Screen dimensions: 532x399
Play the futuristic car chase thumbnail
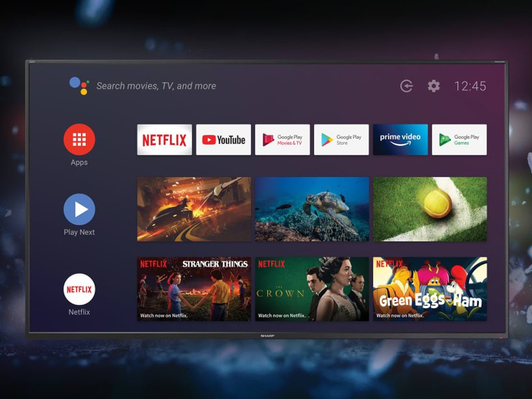[194, 209]
